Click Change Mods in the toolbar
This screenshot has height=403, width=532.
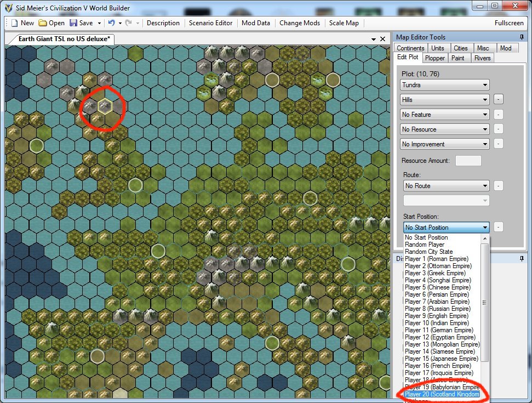pos(300,23)
